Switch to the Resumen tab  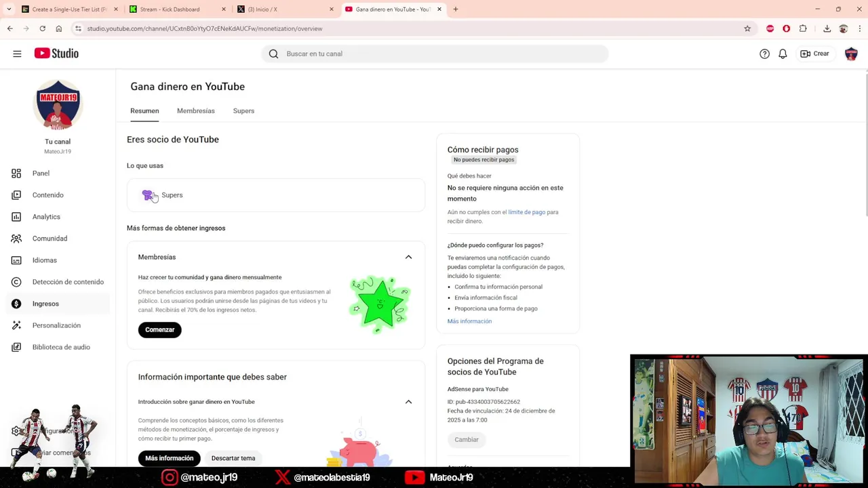(x=144, y=111)
